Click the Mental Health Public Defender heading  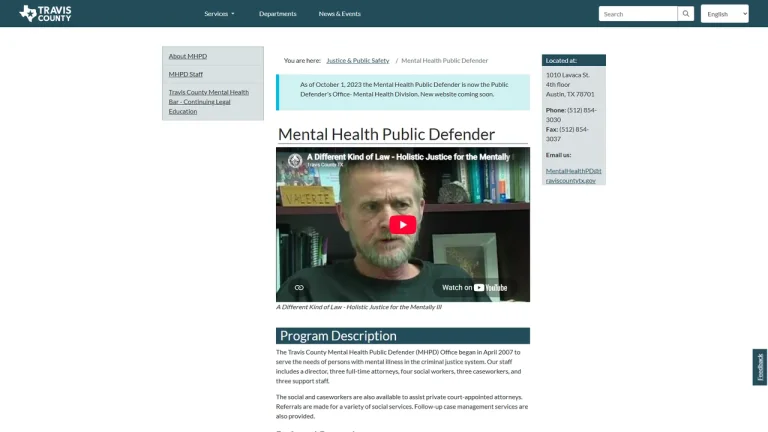point(386,134)
